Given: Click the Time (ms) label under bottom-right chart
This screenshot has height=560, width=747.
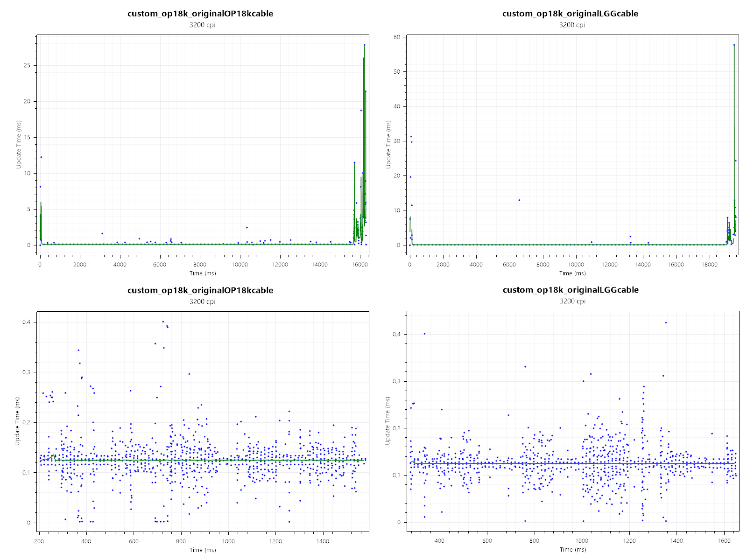Looking at the screenshot, I should point(572,549).
